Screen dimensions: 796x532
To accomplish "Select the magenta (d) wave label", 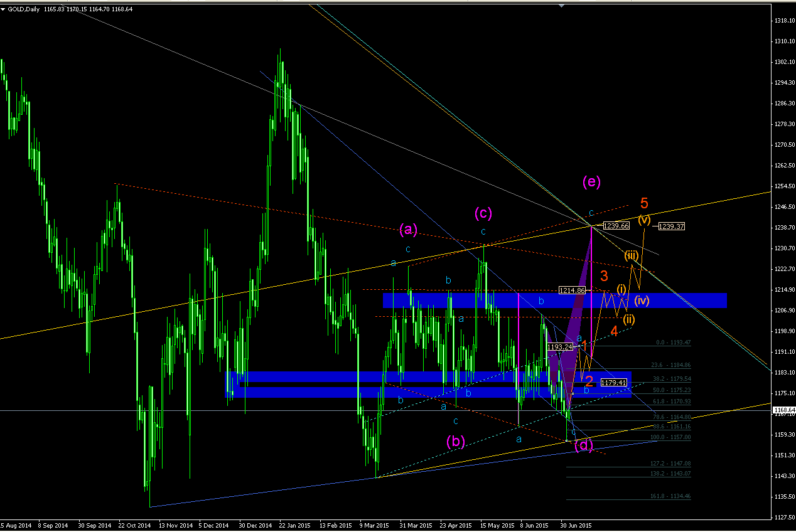I will [584, 446].
